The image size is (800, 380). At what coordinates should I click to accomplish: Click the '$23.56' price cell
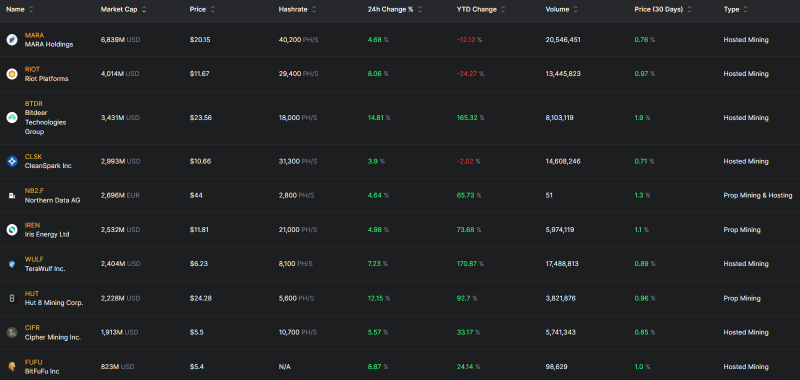tap(201, 118)
